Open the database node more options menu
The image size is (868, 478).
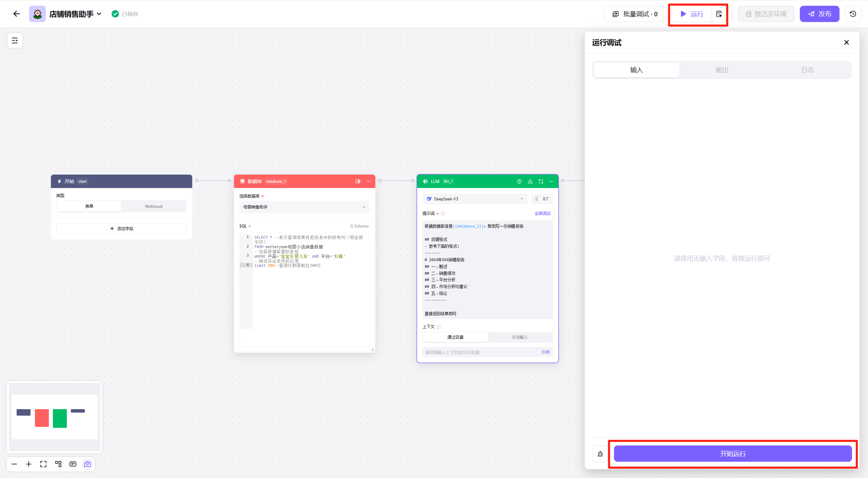368,181
